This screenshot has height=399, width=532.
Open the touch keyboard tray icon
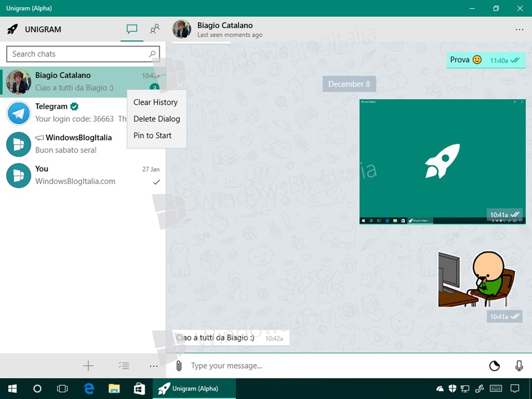(x=496, y=388)
